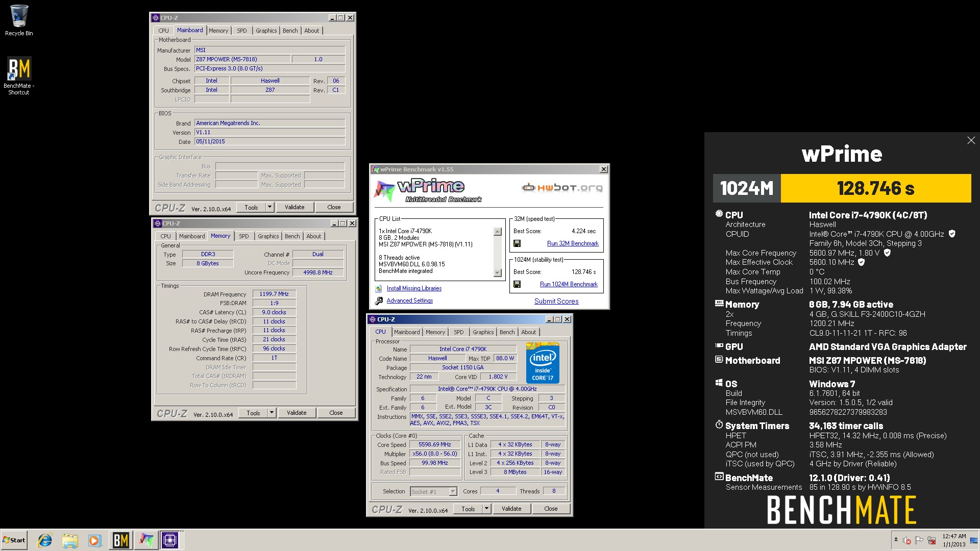Switch to BenchMate in the taskbar

121,540
